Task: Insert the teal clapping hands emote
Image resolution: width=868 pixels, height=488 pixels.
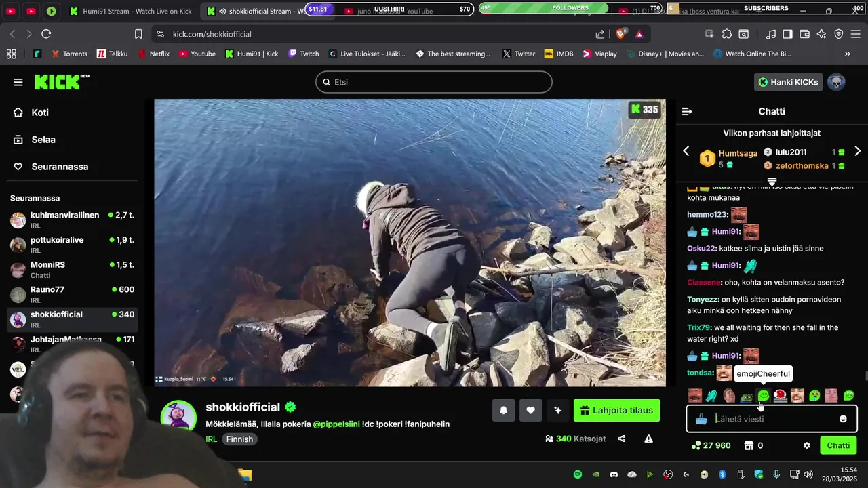Action: 711,396
